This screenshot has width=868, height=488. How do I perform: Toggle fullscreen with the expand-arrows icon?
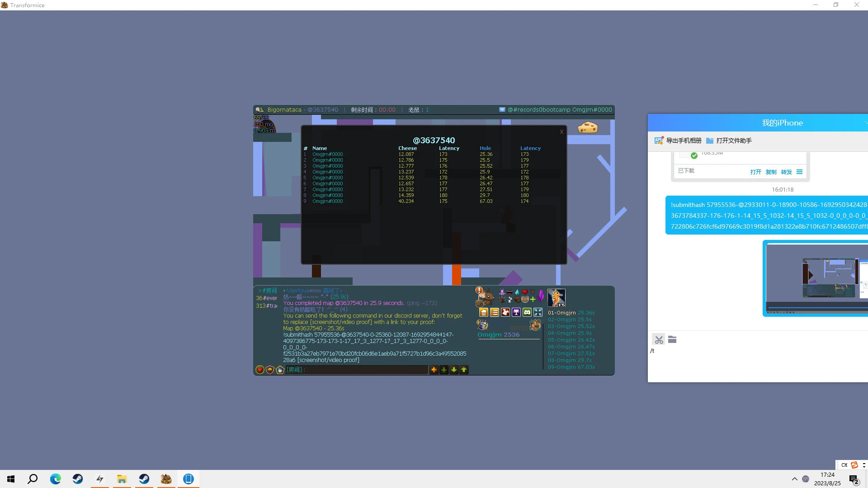pyautogui.click(x=538, y=312)
